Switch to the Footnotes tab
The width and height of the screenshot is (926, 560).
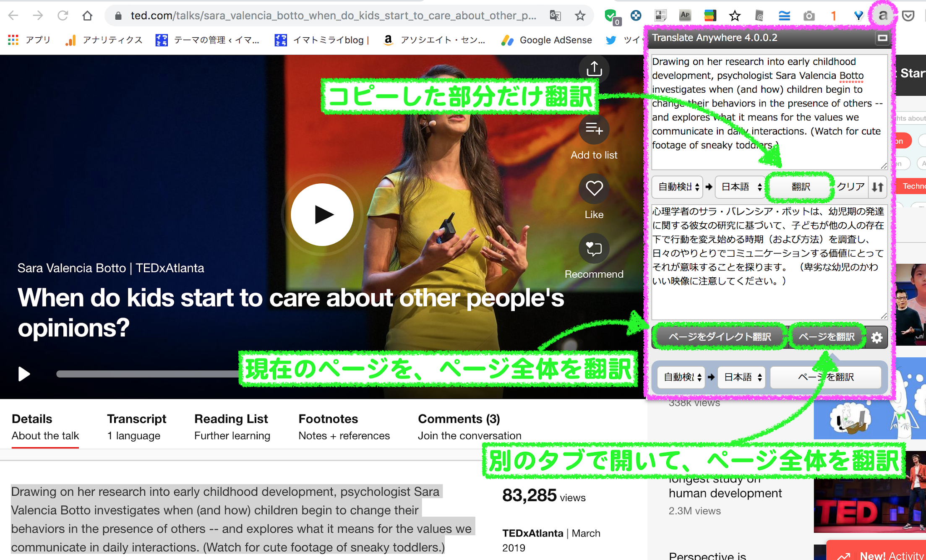344,427
